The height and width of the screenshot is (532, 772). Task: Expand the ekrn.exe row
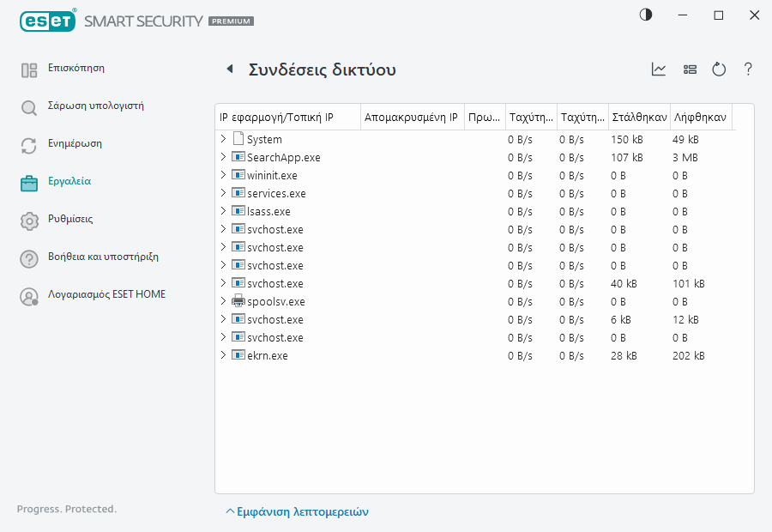(x=223, y=355)
